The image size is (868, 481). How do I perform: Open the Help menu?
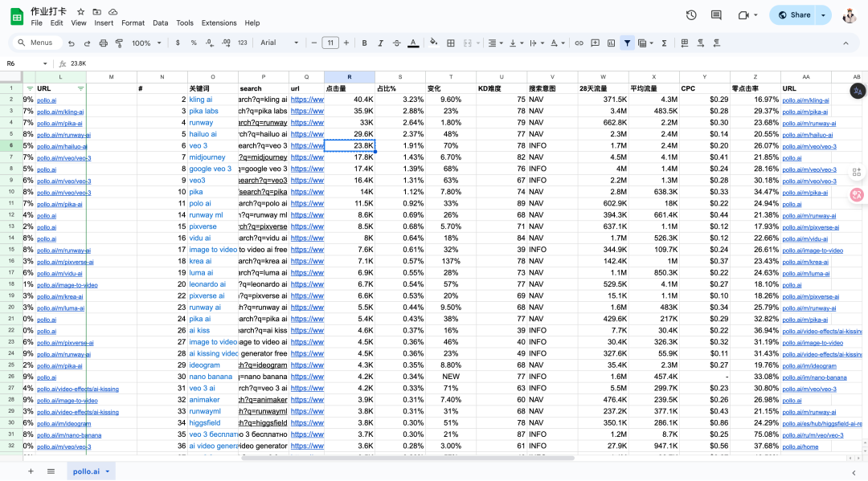coord(252,23)
